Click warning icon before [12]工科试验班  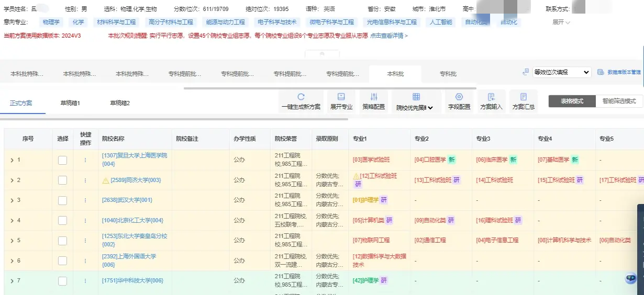356,176
